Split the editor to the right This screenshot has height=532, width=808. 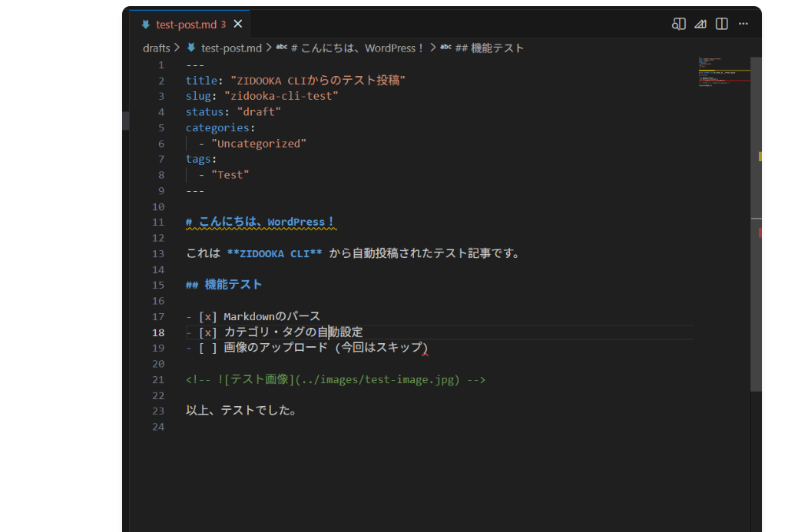pyautogui.click(x=721, y=24)
